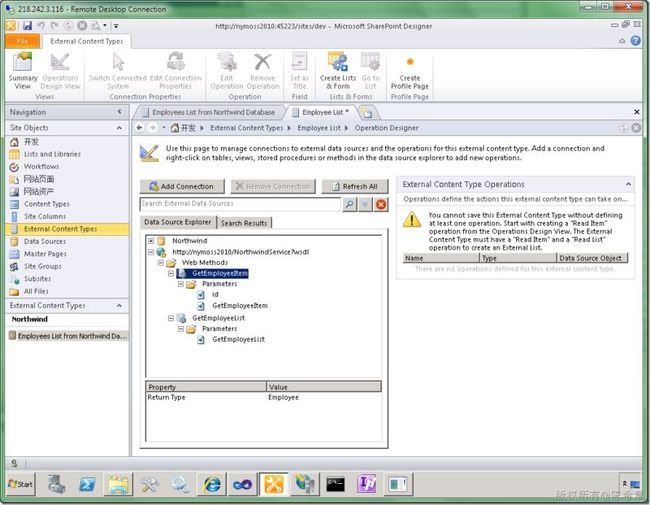Click red clear search button
Screen dimensions: 650x505
click(381, 204)
